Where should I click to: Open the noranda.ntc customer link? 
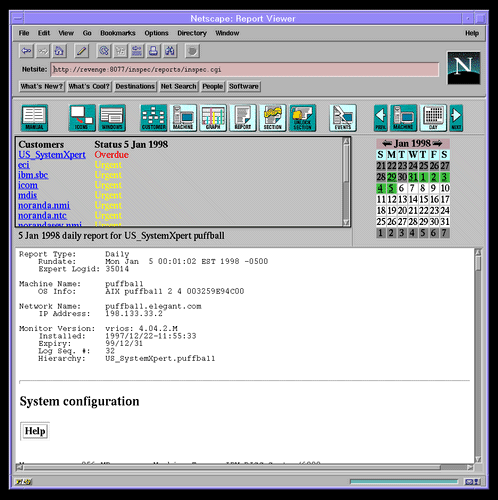(42, 215)
